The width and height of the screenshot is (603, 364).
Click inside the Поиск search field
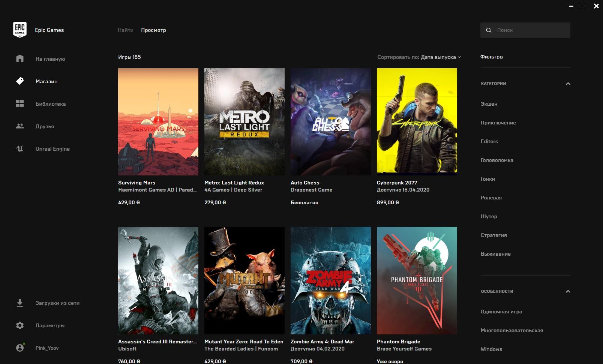point(525,30)
